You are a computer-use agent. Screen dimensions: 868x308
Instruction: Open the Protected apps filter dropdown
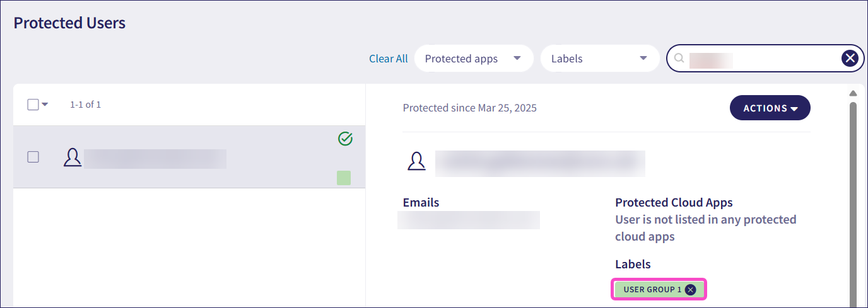pyautogui.click(x=473, y=59)
